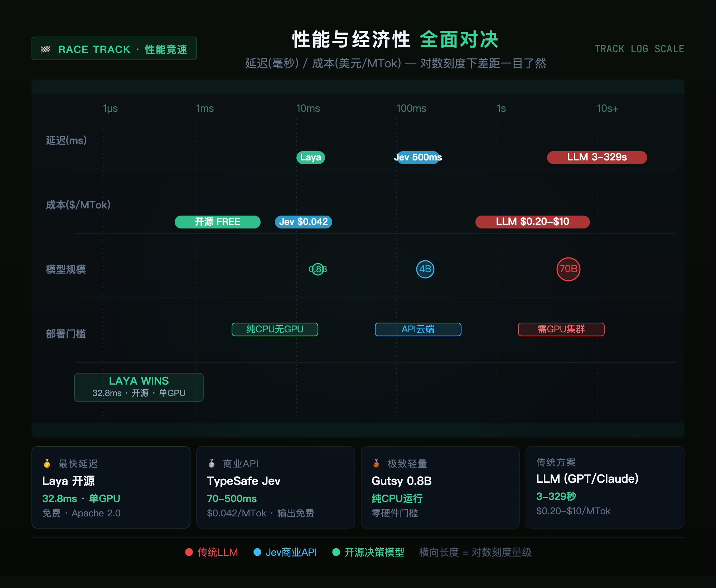
Task: Click the checkered flag icon in RACE TRACK badge
Action: [46, 49]
